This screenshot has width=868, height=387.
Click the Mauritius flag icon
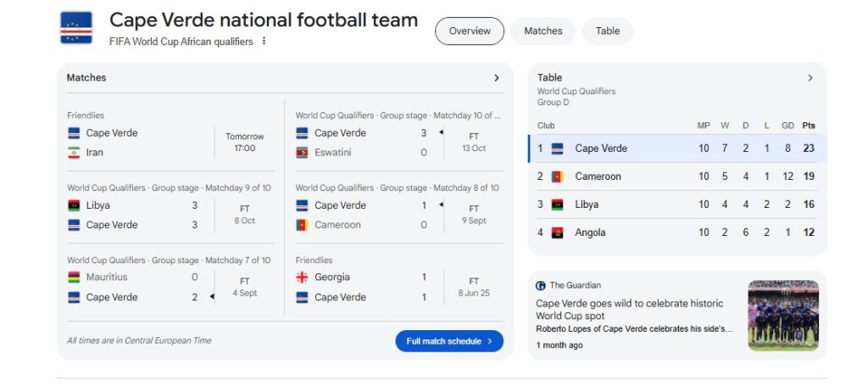click(74, 278)
